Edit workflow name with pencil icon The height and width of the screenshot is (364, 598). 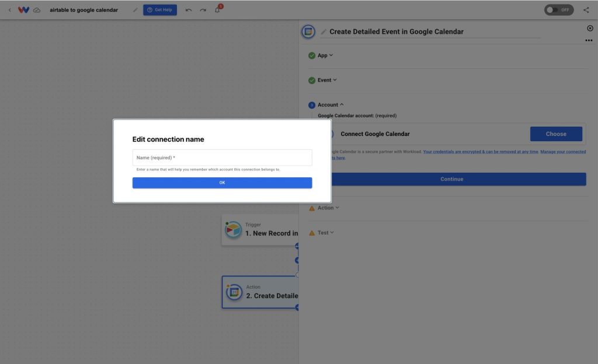tap(135, 10)
